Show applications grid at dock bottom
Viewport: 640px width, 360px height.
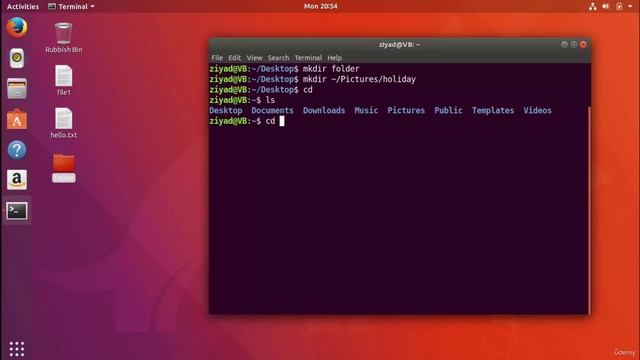[17, 349]
